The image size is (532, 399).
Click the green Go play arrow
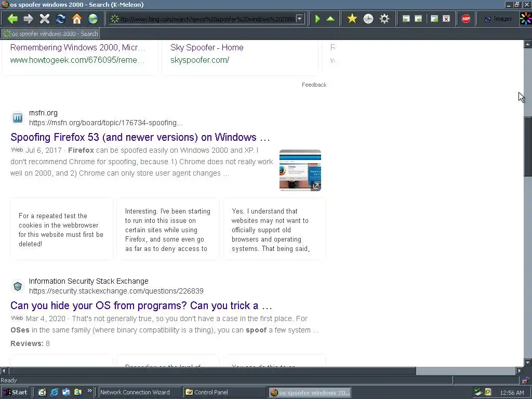pos(317,19)
